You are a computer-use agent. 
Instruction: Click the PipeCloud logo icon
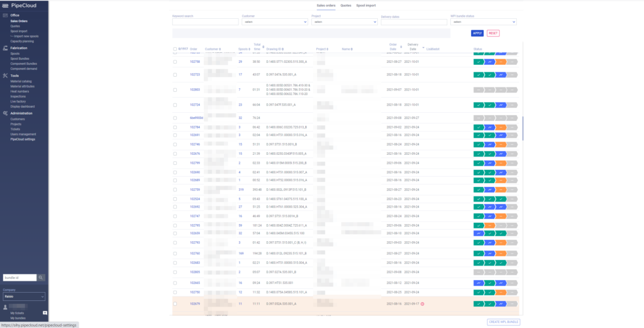(6, 4)
